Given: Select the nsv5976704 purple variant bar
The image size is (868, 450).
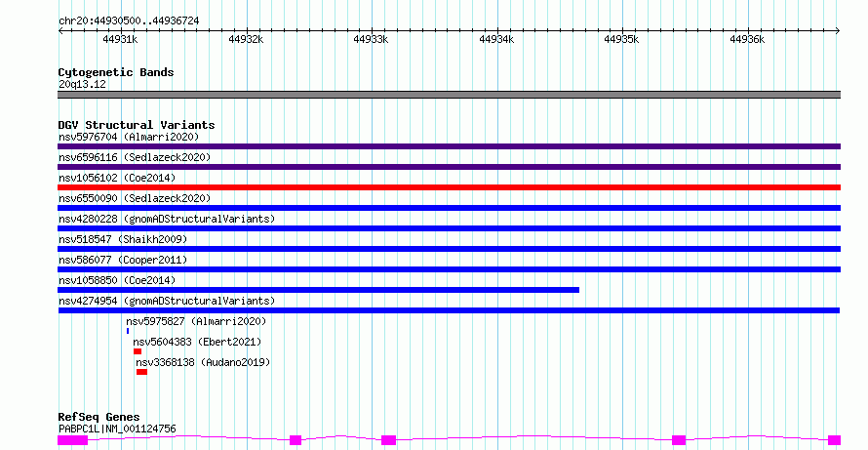Looking at the screenshot, I should tap(449, 146).
